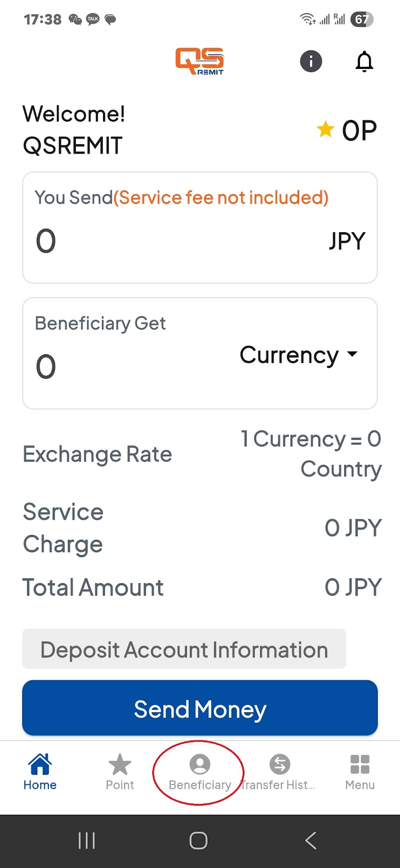Tap the JPY currency label
Viewport: 400px width, 868px height.
[x=347, y=241]
